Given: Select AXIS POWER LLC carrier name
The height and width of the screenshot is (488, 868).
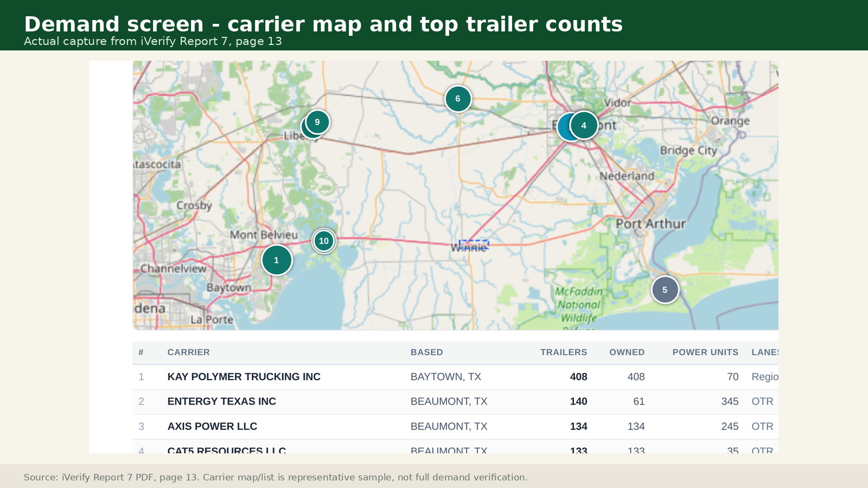Looking at the screenshot, I should tap(212, 427).
